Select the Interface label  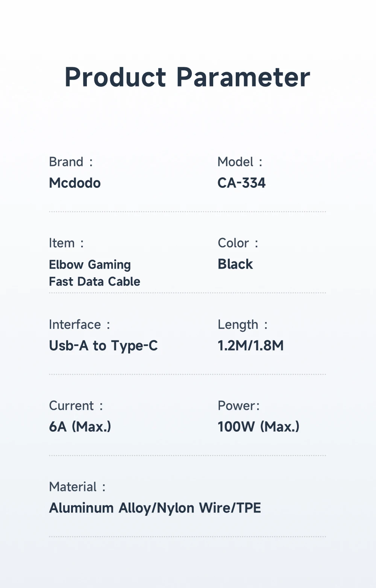(79, 325)
